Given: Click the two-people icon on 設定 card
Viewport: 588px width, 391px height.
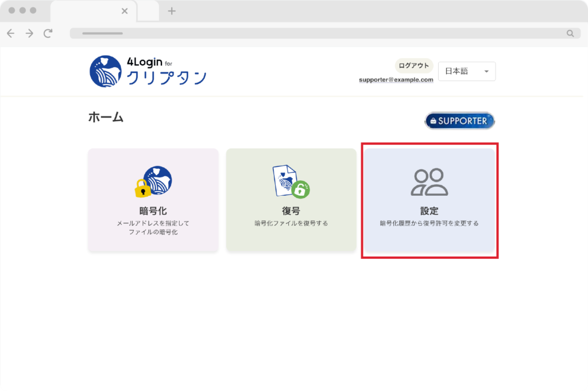Looking at the screenshot, I should click(429, 182).
